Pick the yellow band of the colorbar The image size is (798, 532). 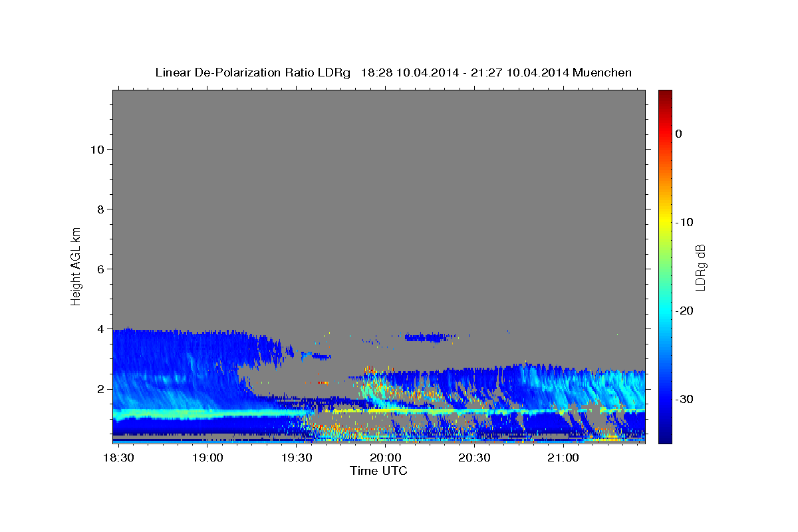click(x=665, y=222)
